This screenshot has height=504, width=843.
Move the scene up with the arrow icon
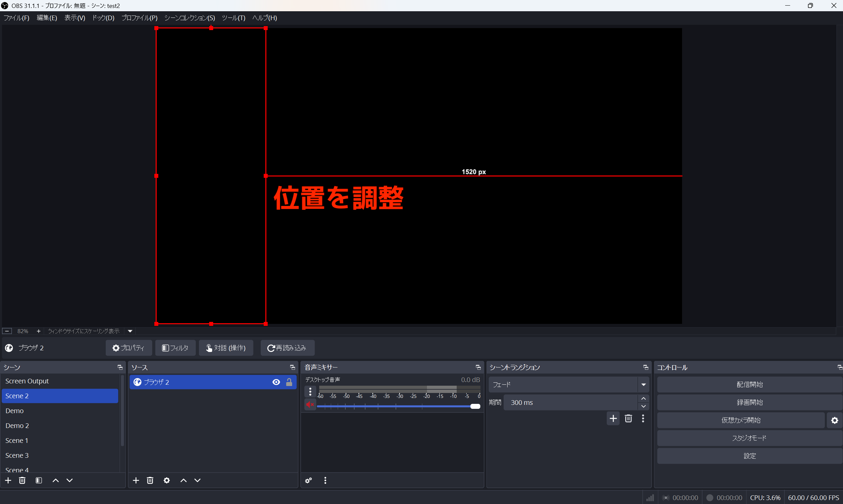coord(55,480)
